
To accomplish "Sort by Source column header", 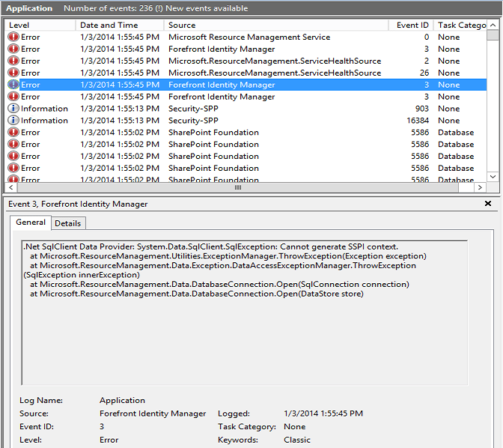I will [276, 25].
